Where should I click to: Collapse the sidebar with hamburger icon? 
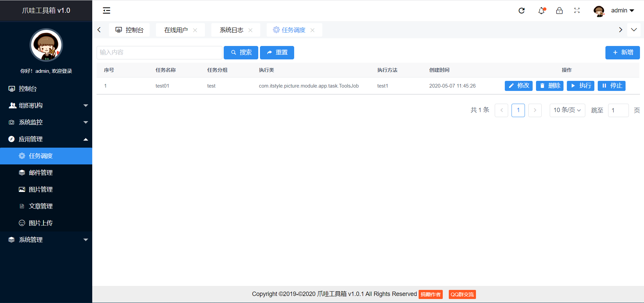pyautogui.click(x=106, y=11)
